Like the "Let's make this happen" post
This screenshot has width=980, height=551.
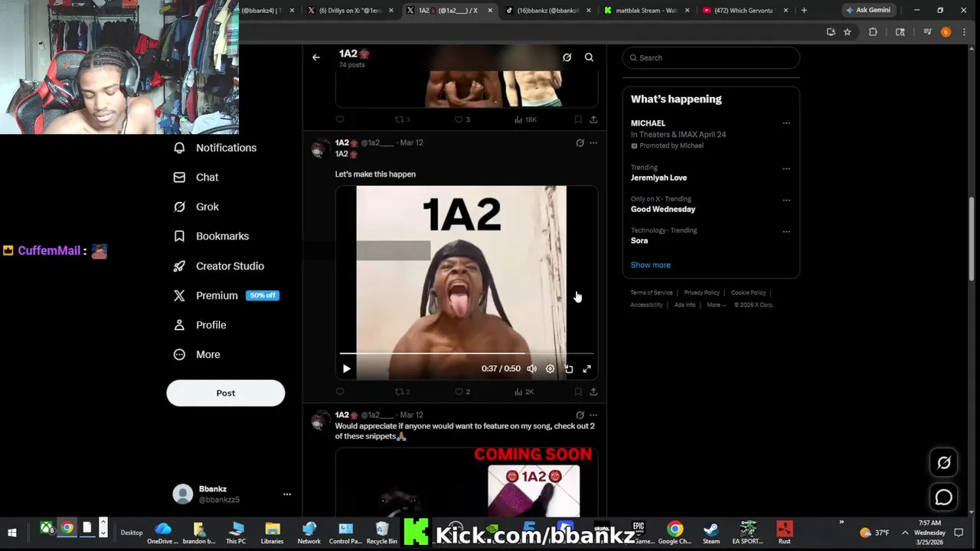[x=462, y=392]
